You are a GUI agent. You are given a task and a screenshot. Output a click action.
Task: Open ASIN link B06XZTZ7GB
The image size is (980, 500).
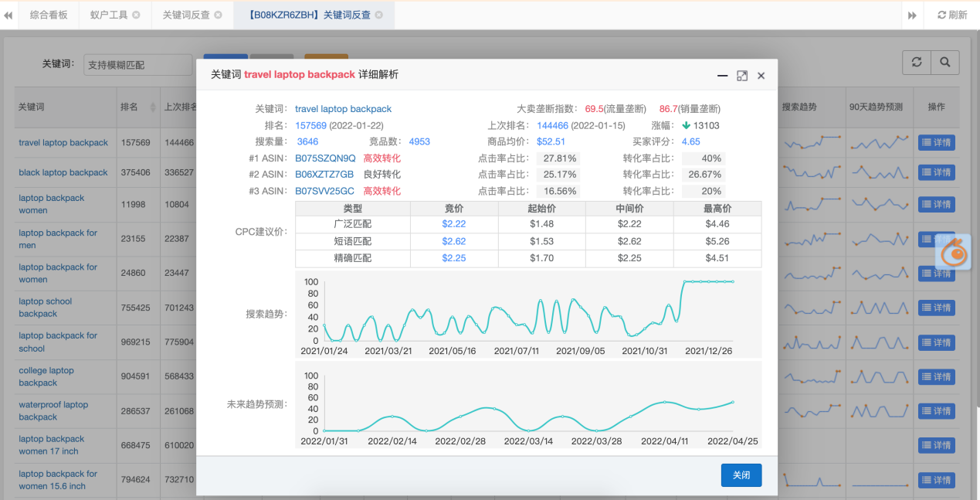coord(324,175)
